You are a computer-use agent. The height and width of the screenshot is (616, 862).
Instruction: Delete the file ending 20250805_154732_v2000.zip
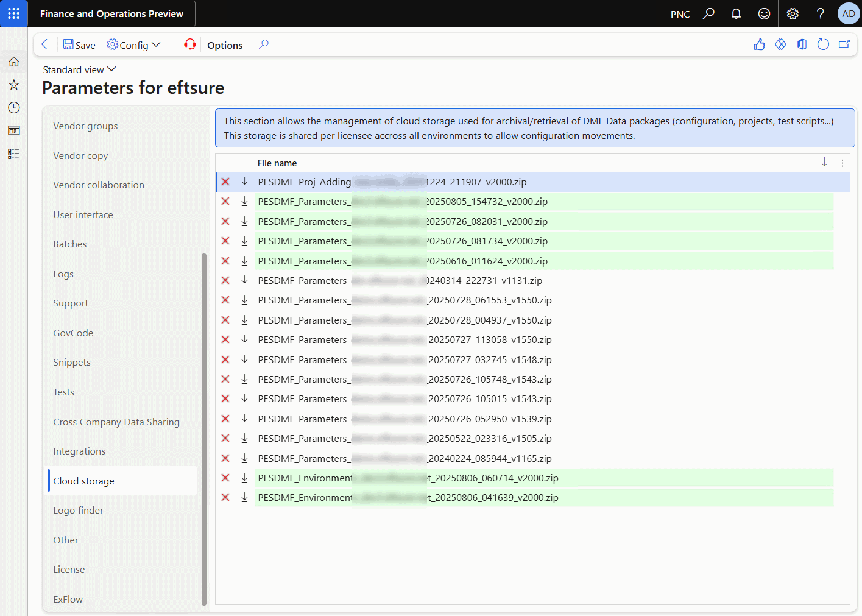coord(225,201)
